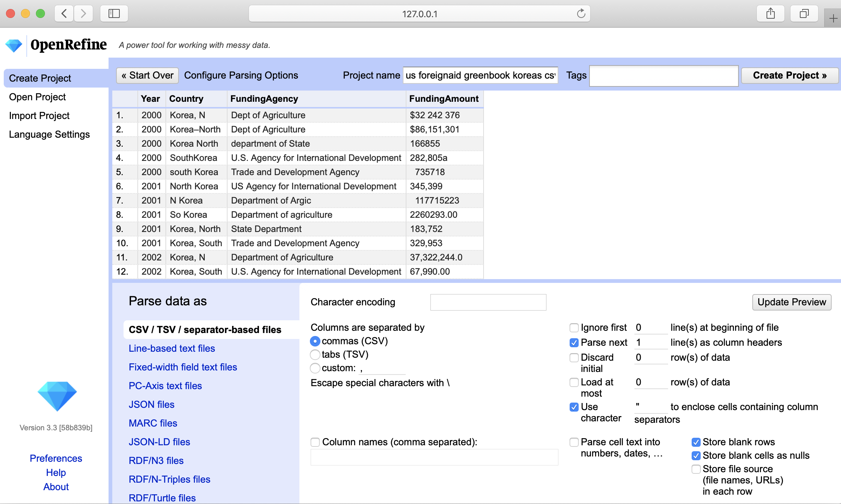Select CSV / TSV / separator-based files parser
841x504 pixels.
pyautogui.click(x=211, y=330)
